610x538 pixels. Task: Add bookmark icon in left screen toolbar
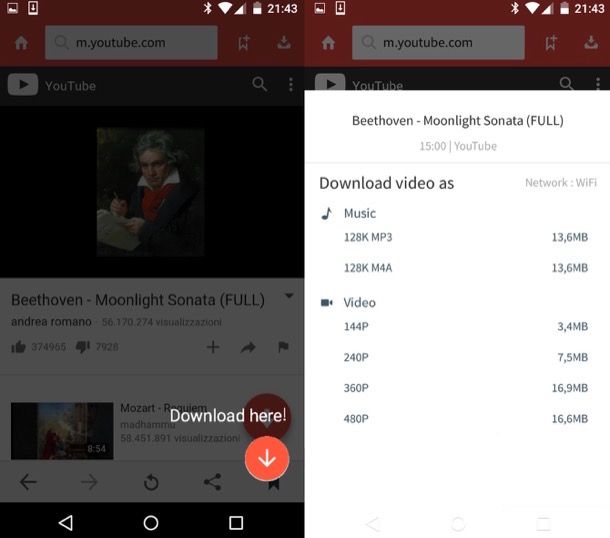[x=244, y=43]
